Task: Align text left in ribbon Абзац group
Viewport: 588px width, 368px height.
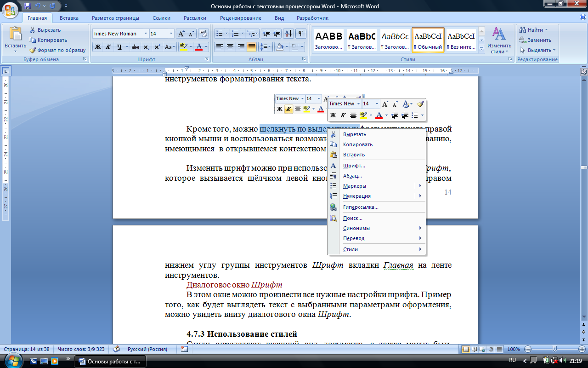Action: point(220,47)
